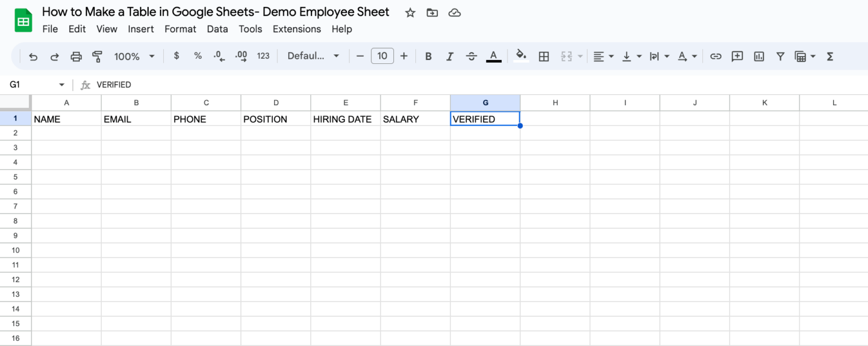Screen dimensions: 868x346
Task: Select the fill color icon
Action: [521, 56]
